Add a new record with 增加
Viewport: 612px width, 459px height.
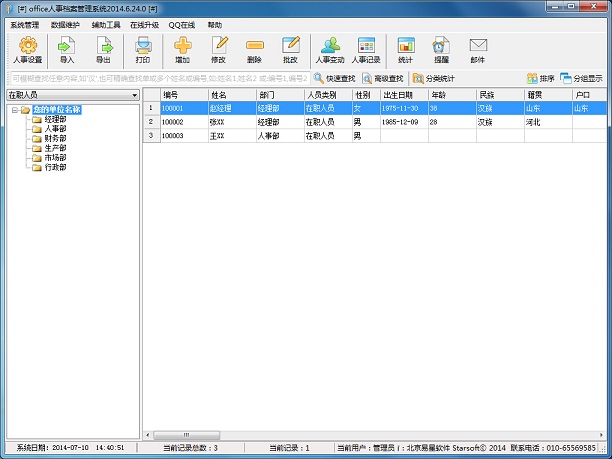183,49
